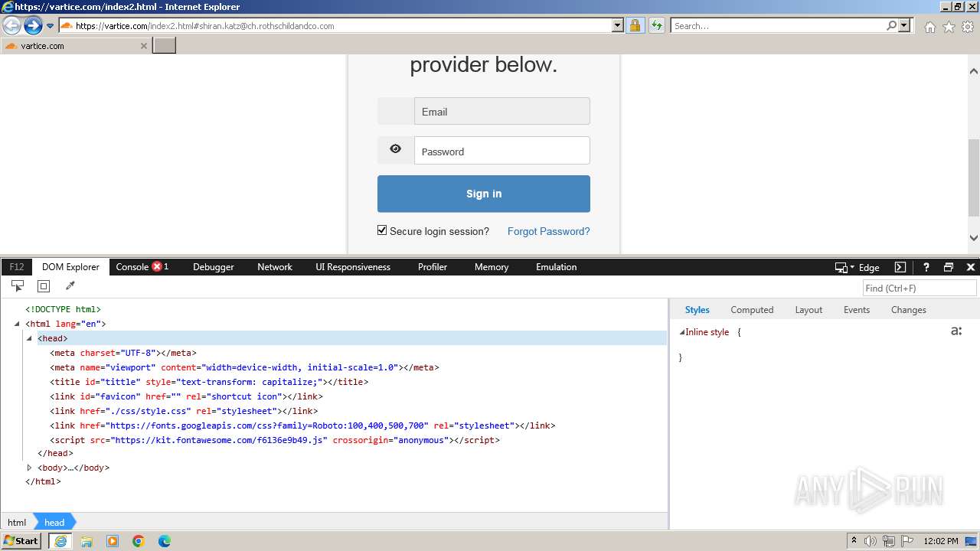Open the Debugger tab

(x=214, y=267)
